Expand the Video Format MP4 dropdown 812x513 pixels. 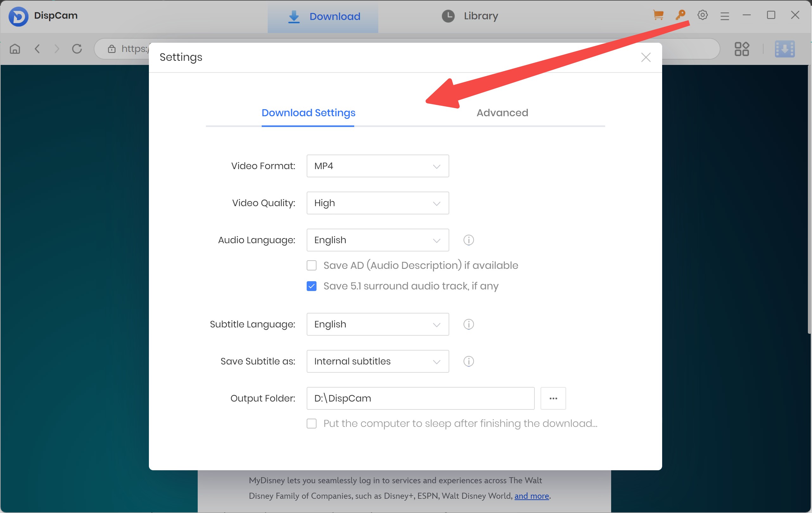[x=378, y=166]
